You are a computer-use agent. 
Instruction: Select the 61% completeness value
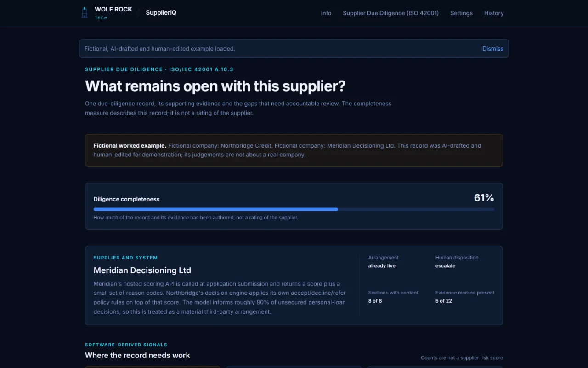click(x=484, y=198)
